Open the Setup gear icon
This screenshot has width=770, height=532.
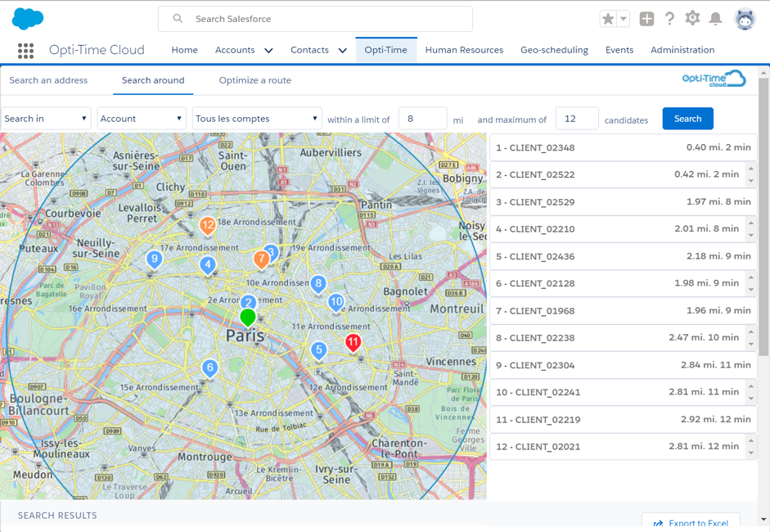(x=692, y=18)
